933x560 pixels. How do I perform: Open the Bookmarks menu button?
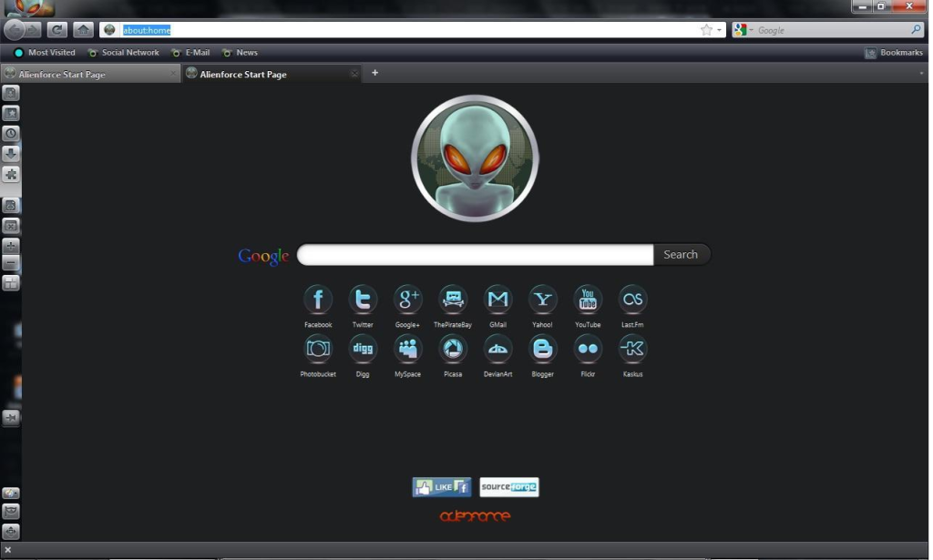point(894,53)
